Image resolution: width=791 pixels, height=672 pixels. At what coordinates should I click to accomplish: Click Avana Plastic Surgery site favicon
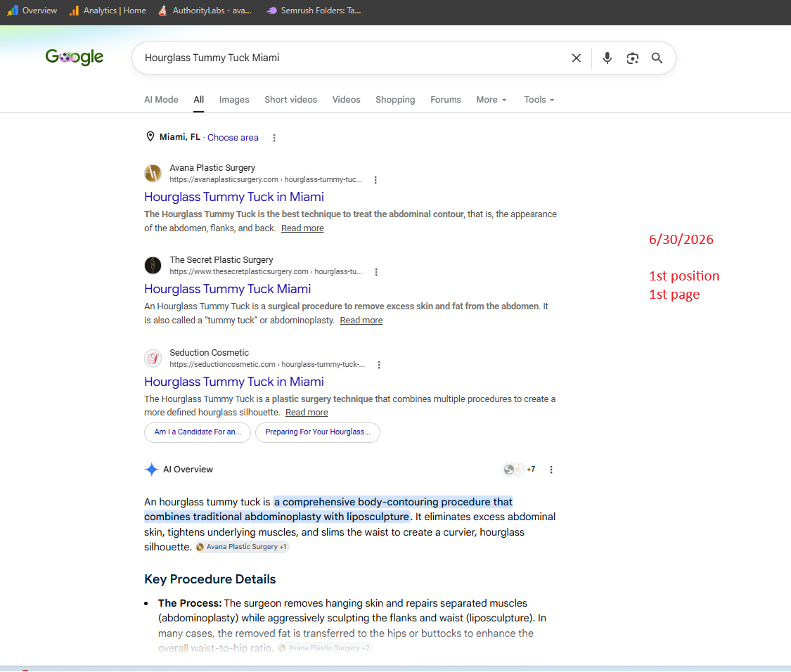153,173
